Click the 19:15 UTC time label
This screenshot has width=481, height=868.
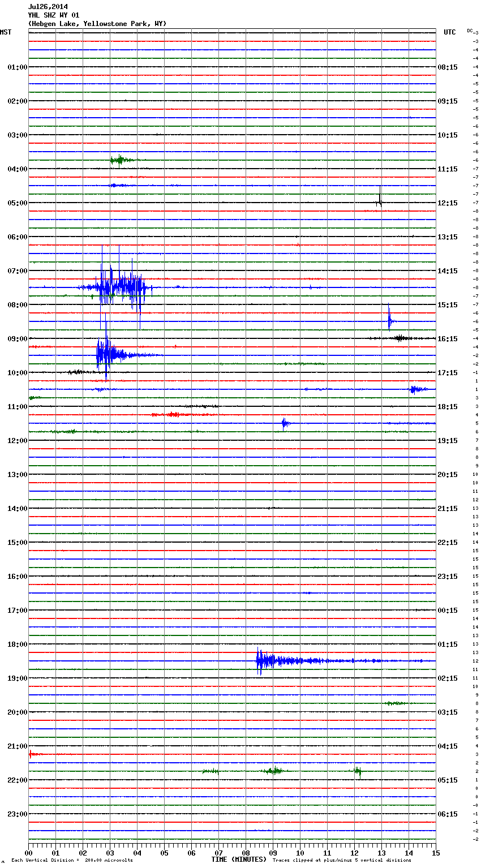coord(448,440)
